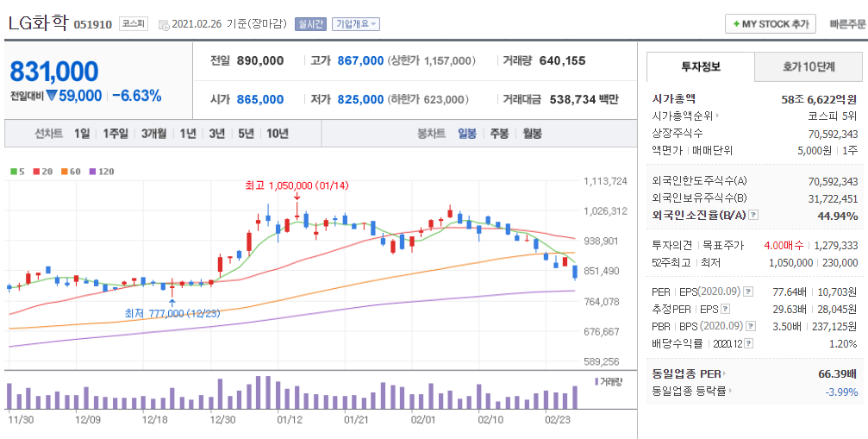
Task: Select the 주봉 weekly candlestick chart
Action: click(x=499, y=134)
